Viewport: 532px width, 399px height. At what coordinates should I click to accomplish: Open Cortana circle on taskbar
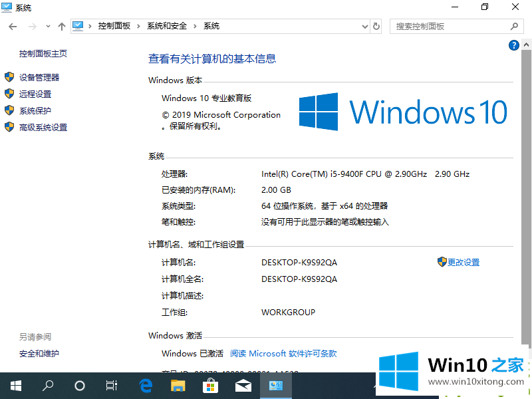[79, 386]
